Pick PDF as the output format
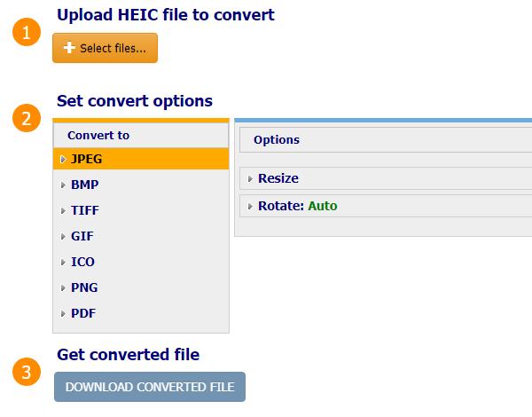532x417 pixels. pos(83,313)
